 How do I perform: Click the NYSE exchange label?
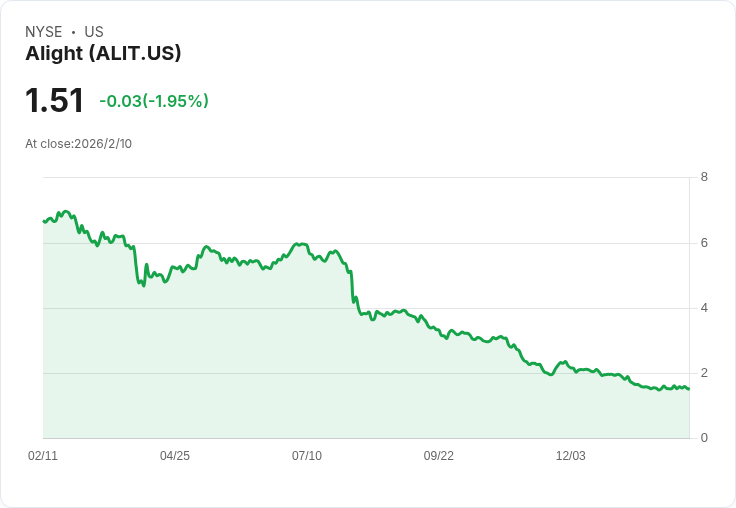[x=44, y=32]
